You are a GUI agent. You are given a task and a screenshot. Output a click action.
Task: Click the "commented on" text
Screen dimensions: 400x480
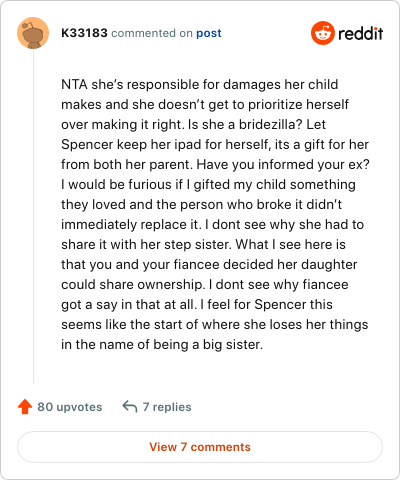pyautogui.click(x=152, y=33)
